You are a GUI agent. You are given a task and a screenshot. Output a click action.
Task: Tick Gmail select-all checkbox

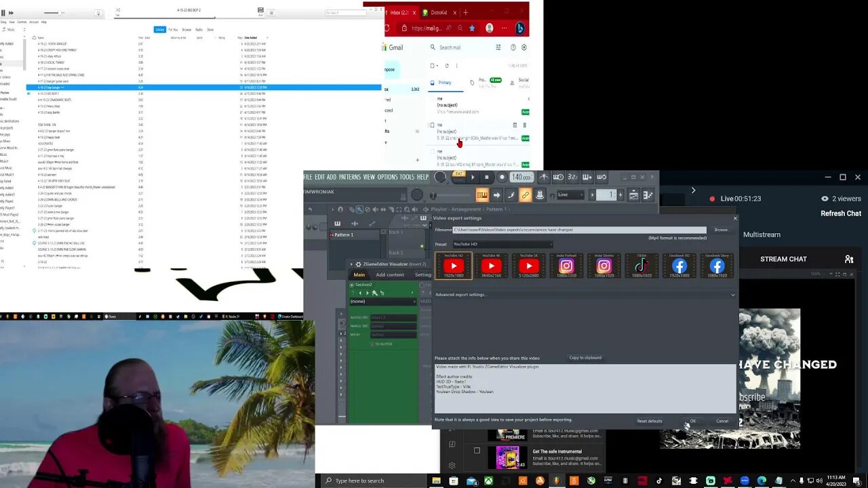(x=432, y=66)
